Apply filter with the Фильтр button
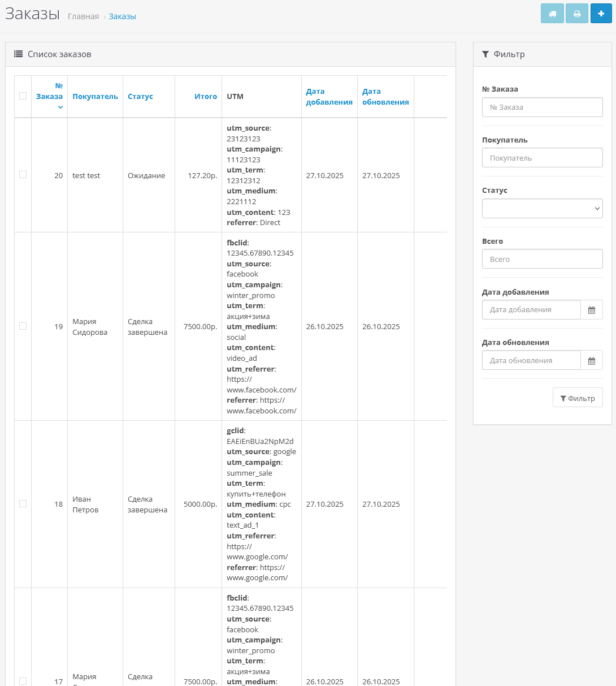This screenshot has width=616, height=686. pyautogui.click(x=577, y=398)
